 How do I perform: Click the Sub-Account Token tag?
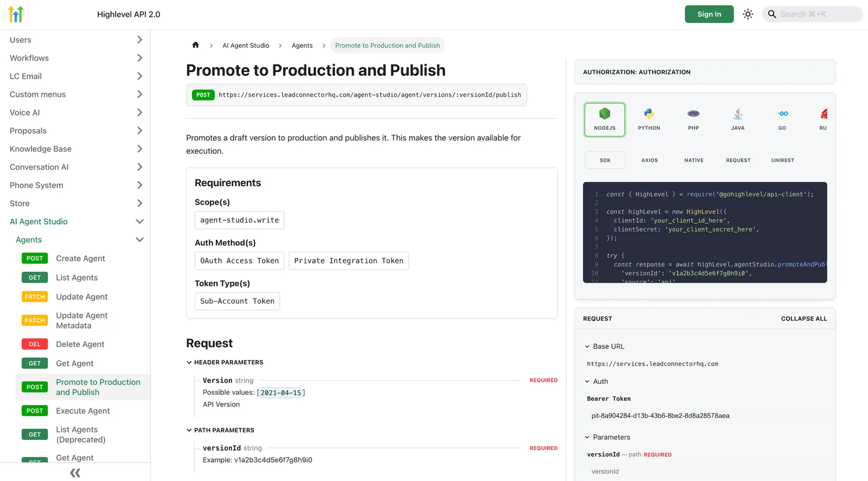[238, 301]
